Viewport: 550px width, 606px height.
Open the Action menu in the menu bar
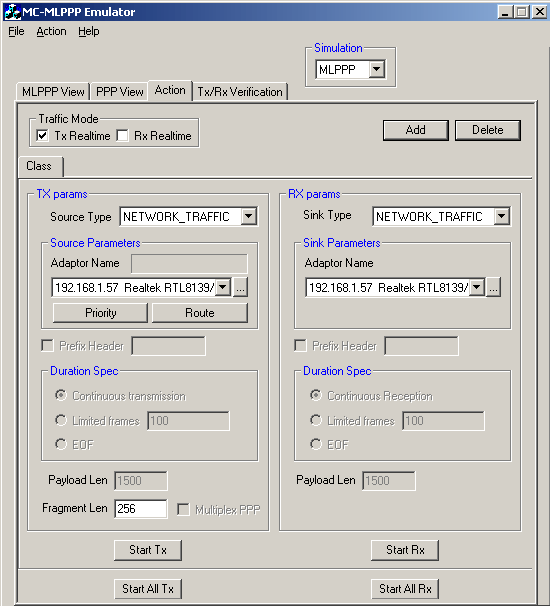point(51,31)
